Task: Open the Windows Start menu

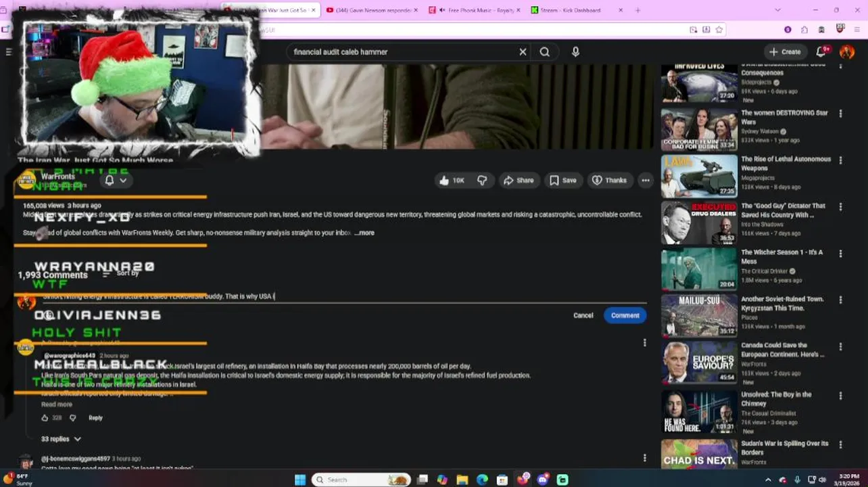Action: pos(300,480)
